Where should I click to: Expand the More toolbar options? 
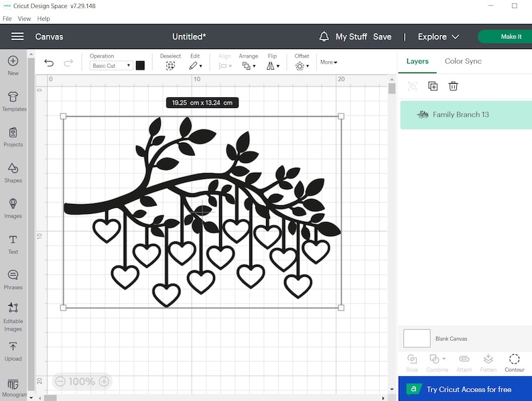(328, 62)
